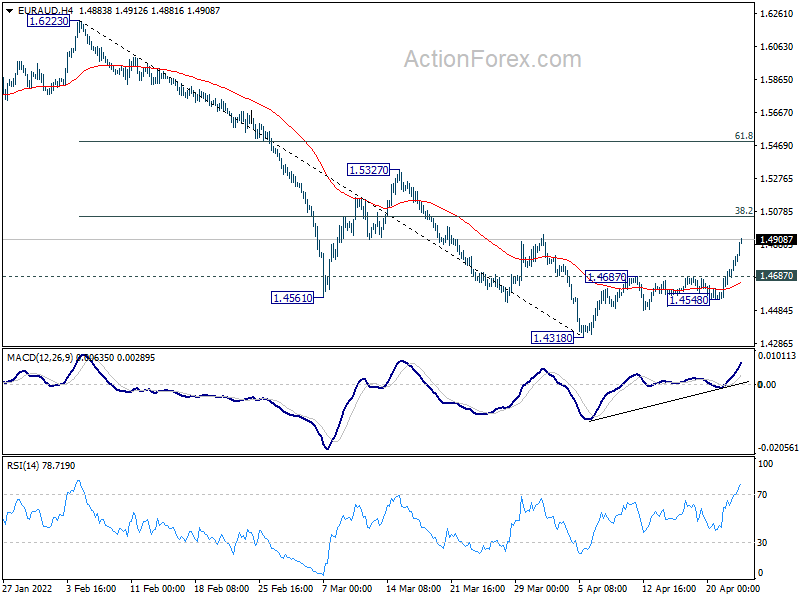This screenshot has height=600, width=800.
Task: Select the 1.43180 bottom price label
Action: pos(553,337)
